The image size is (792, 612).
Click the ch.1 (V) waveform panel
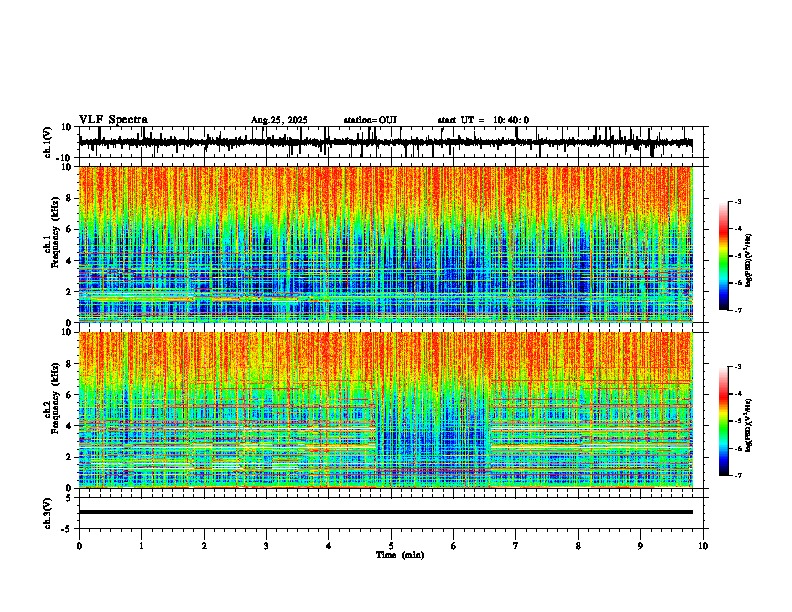click(x=391, y=142)
